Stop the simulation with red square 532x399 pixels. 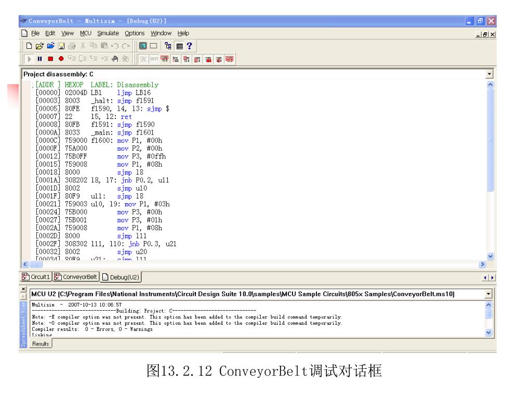(x=50, y=59)
